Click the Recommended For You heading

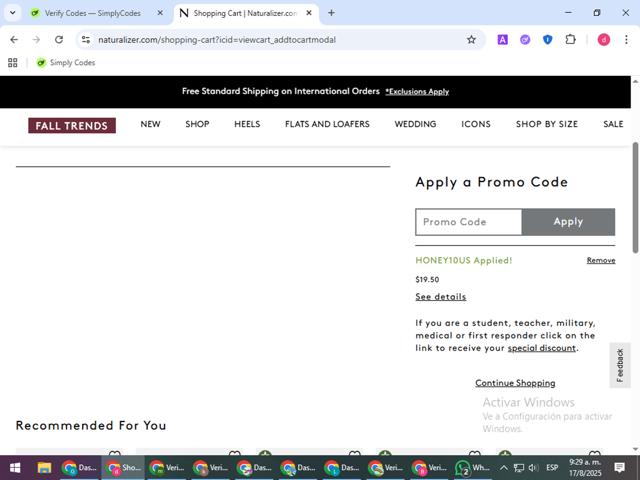(x=91, y=425)
